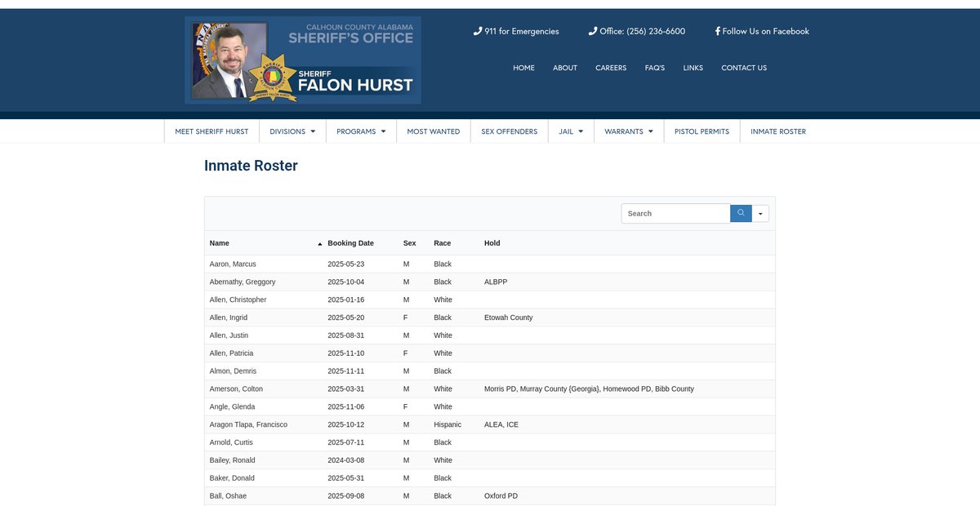Open the FAQ'S page
Viewport: 980px width, 506px height.
coord(655,68)
